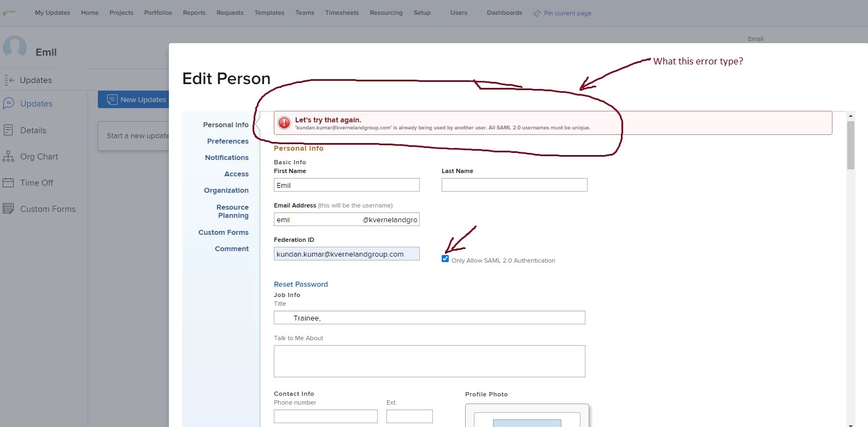Open Teams menu item

(x=305, y=13)
